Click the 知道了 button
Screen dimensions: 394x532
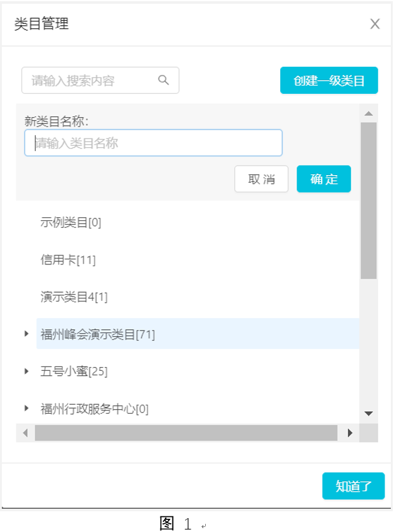[353, 486]
